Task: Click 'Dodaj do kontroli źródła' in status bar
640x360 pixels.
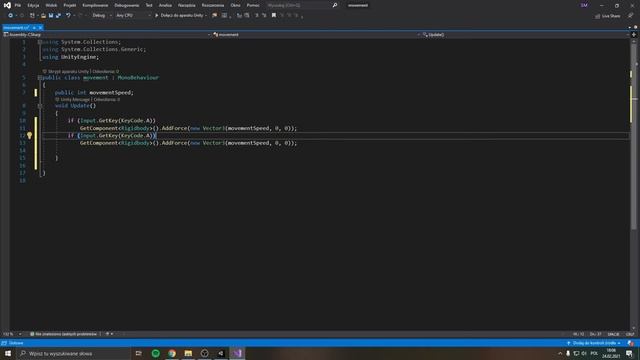Action: click(594, 343)
